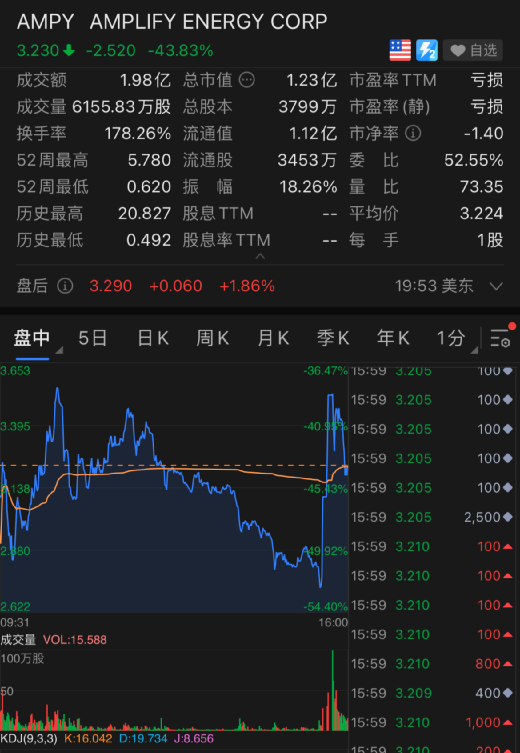Add AMPY to 自选 watchlist
Viewport: 520px width, 753px height.
click(x=473, y=50)
